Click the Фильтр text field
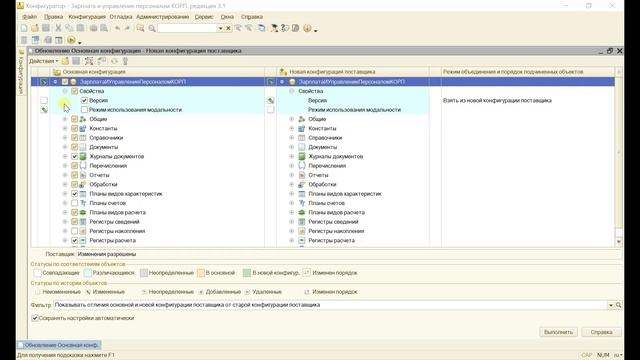The image size is (640, 360). tap(331, 305)
